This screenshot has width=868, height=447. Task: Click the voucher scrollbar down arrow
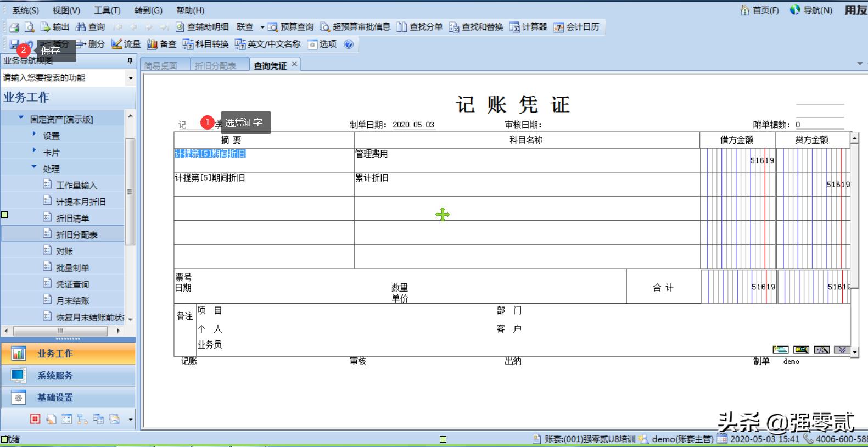(x=854, y=352)
